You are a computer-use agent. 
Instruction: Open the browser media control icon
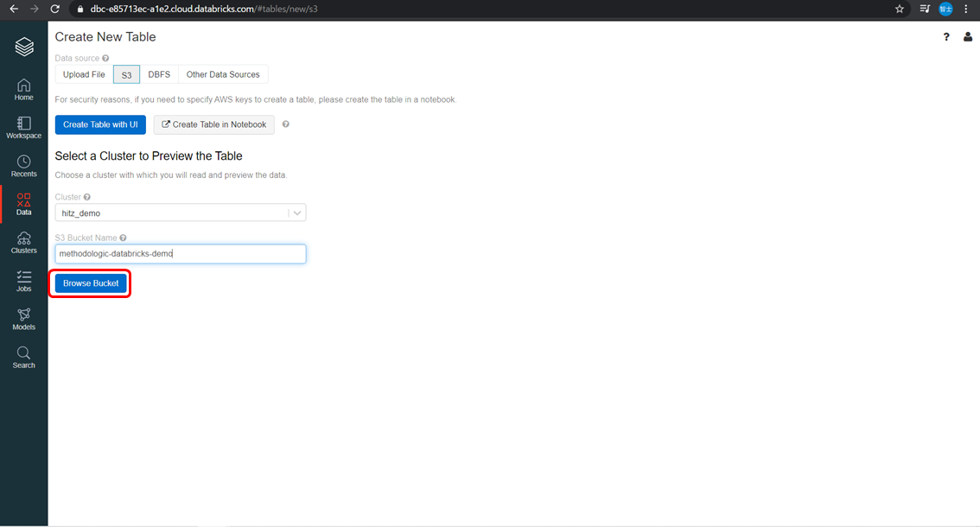click(925, 9)
